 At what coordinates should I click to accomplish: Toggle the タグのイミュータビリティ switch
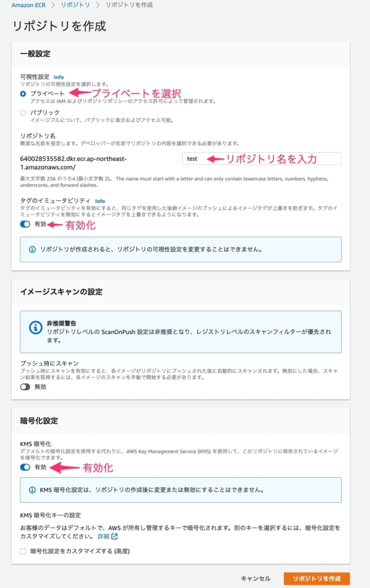[x=25, y=224]
